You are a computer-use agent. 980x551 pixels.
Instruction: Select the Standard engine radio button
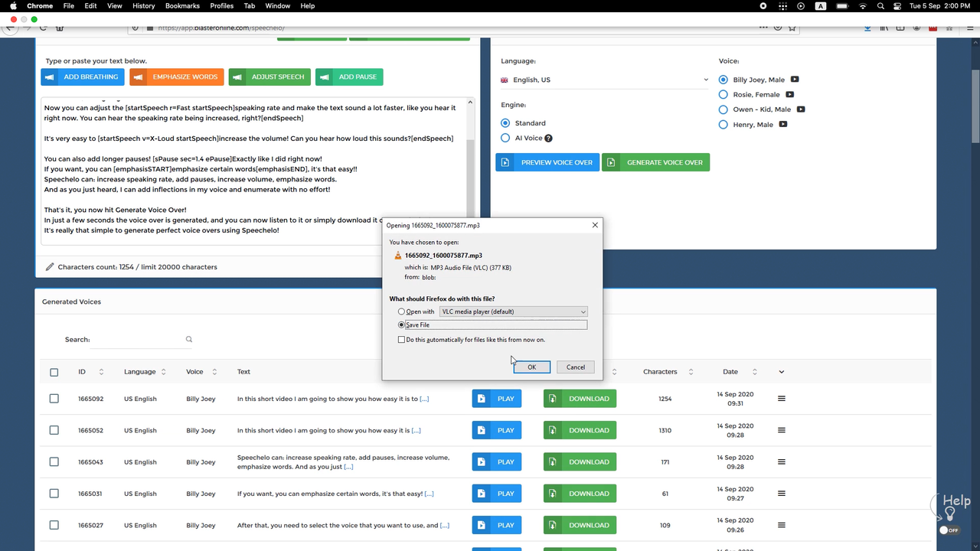[x=505, y=123]
